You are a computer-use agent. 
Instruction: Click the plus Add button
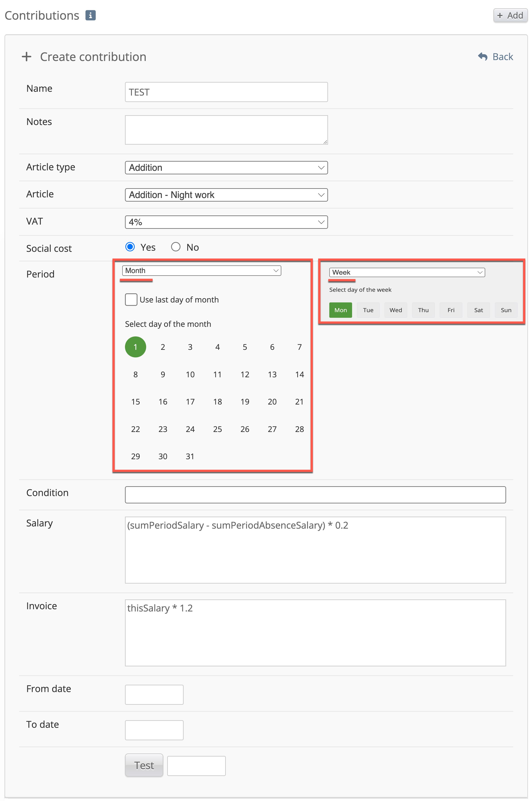point(510,16)
